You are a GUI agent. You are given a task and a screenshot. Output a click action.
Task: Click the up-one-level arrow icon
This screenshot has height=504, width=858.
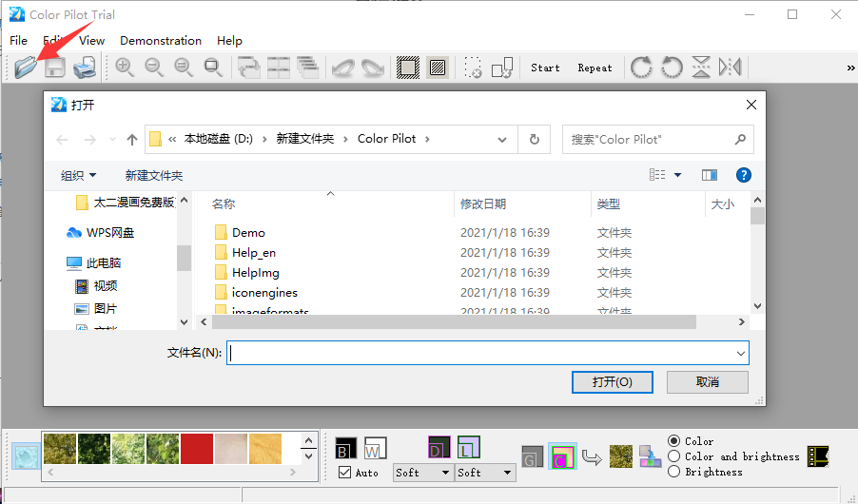tap(132, 140)
